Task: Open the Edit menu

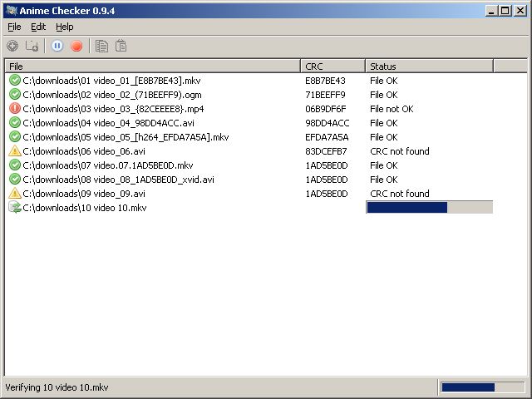Action: pos(38,27)
